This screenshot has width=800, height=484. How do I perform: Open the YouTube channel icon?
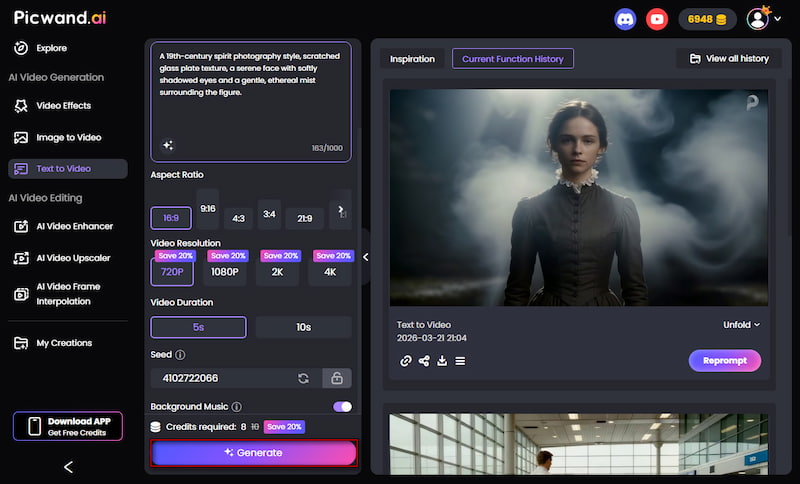tap(657, 19)
